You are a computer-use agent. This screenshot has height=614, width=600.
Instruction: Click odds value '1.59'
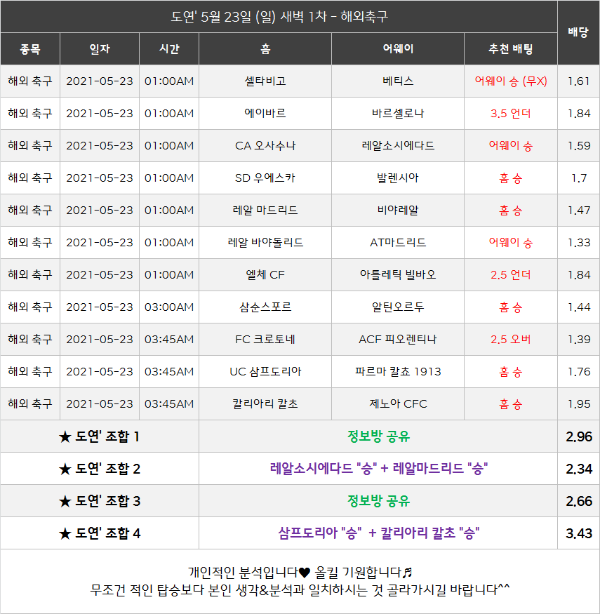coord(579,146)
